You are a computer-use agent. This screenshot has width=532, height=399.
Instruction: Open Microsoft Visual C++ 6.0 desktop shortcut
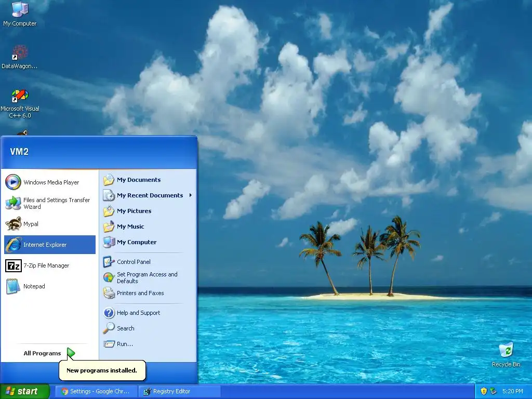coord(20,103)
